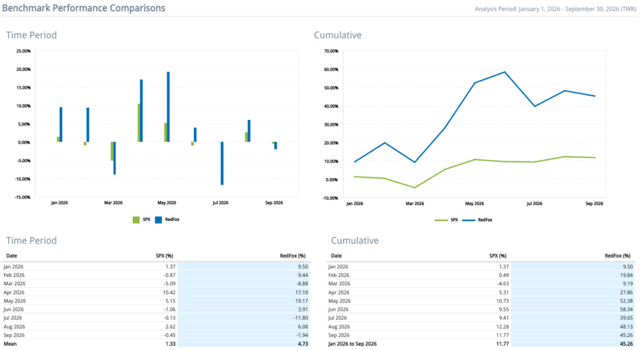644x350 pixels.
Task: Click the -4.63 cumulative SPX value for Mar 2026
Action: pos(503,284)
